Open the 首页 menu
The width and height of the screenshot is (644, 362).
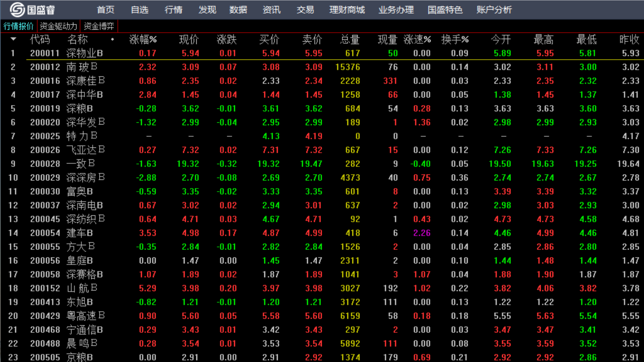105,9
